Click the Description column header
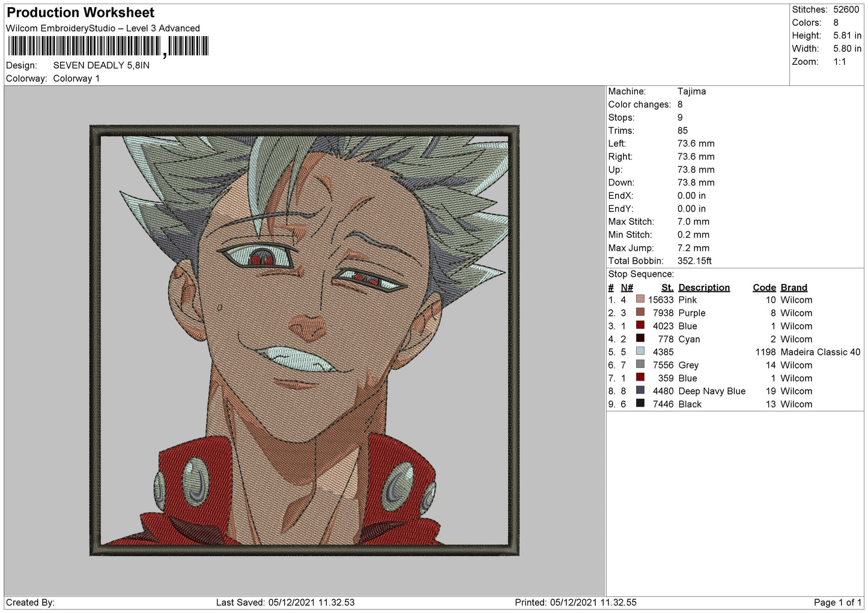Viewport: 868px width, 613px height. (x=704, y=288)
